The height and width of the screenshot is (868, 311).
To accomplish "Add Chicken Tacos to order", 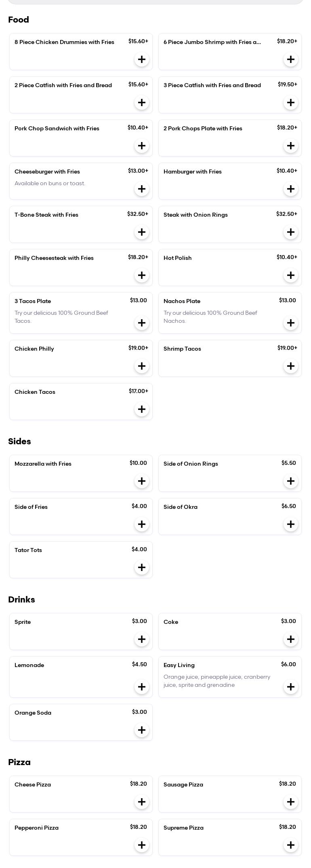I will pyautogui.click(x=141, y=409).
